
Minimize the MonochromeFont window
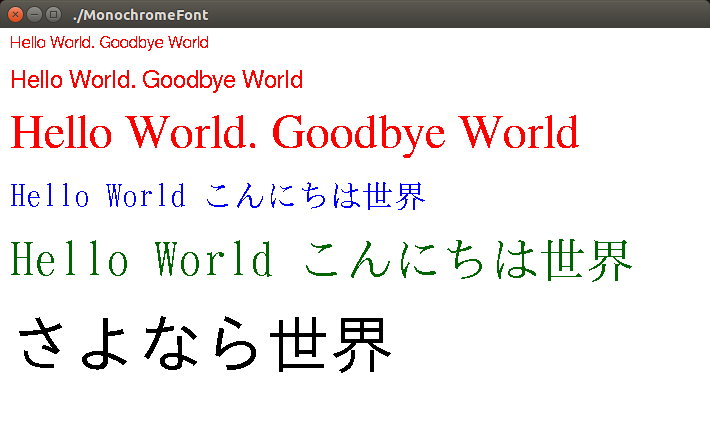click(x=34, y=14)
